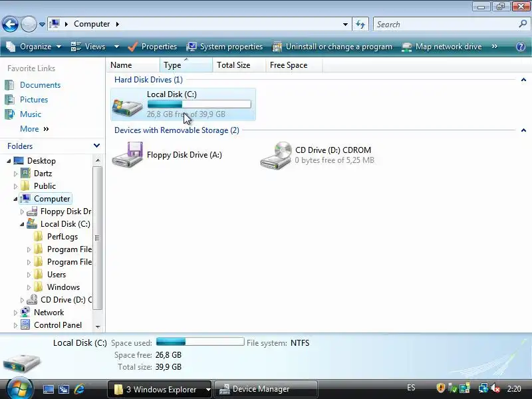Open the Views dropdown arrow
The height and width of the screenshot is (399, 532).
coord(116,47)
